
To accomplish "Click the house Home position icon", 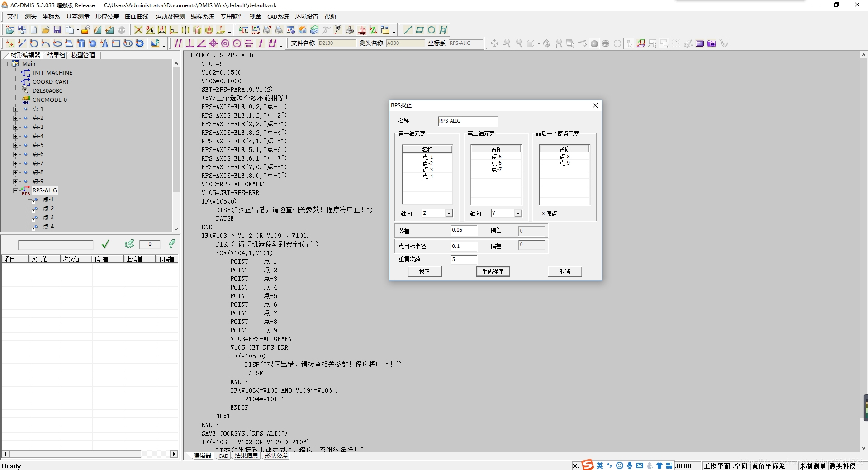I will pos(302,30).
